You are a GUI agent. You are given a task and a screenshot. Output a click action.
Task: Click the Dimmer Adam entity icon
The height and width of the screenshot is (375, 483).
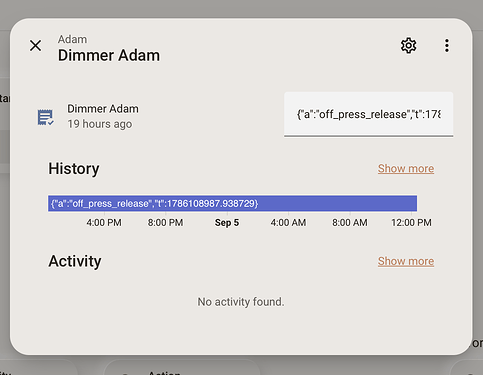click(x=45, y=117)
